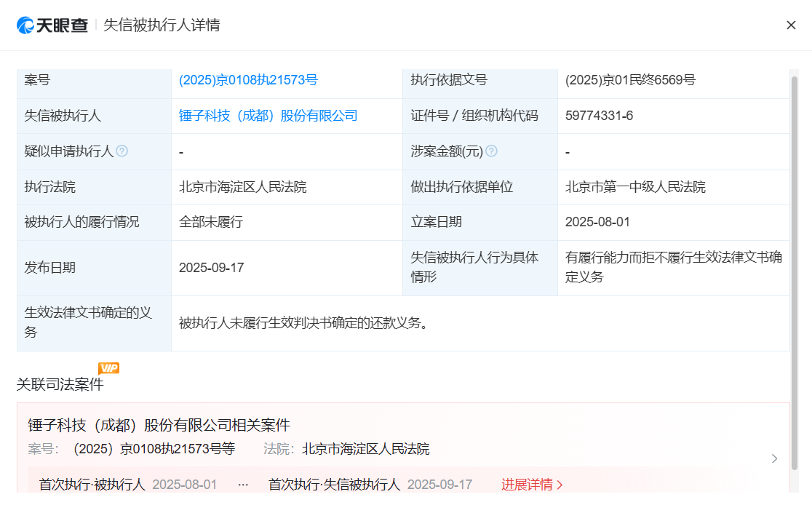This screenshot has width=812, height=505.
Task: Click the 涉案金额(元) label text
Action: pos(447,151)
